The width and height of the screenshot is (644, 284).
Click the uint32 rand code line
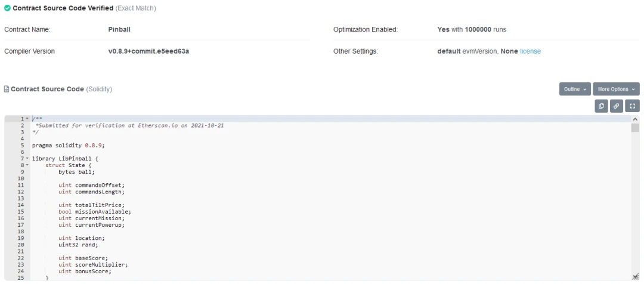click(x=79, y=245)
